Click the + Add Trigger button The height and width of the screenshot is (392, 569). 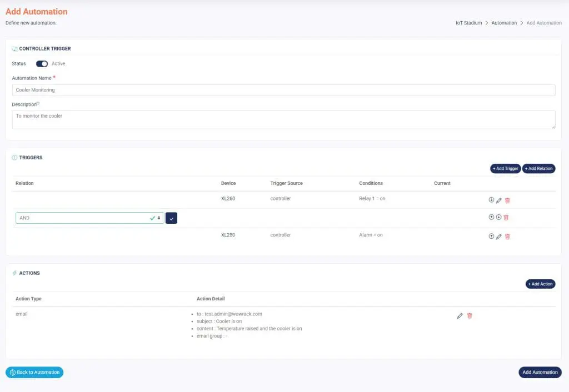(505, 168)
